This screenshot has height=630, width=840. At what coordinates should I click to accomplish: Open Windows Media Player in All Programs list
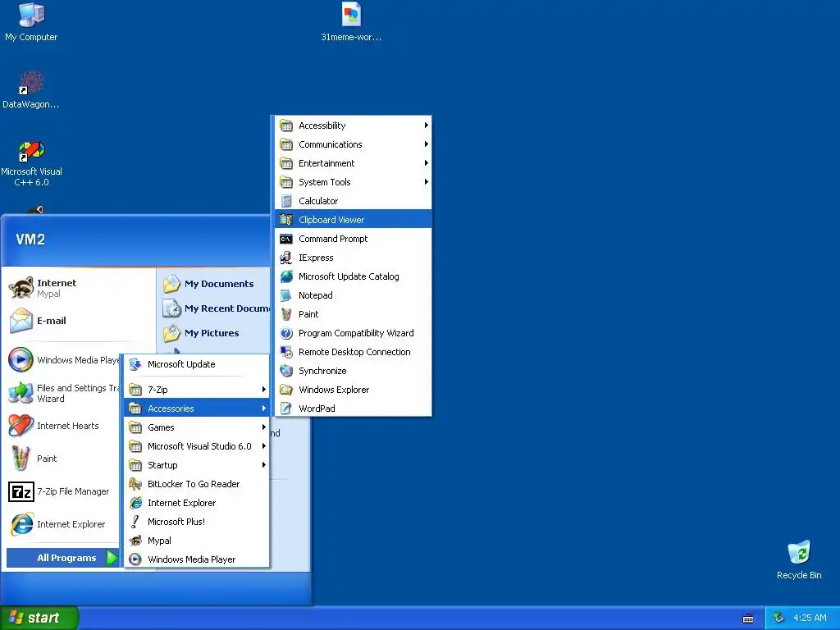click(197, 559)
